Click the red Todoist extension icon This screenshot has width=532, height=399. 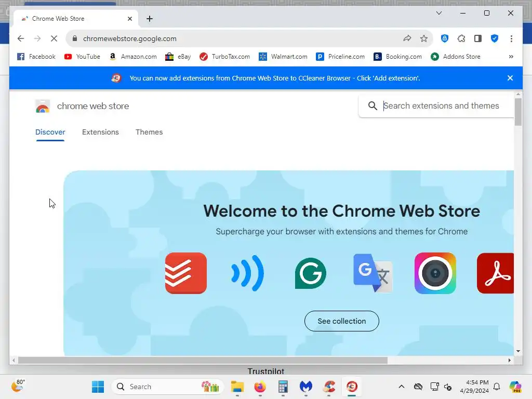tap(186, 273)
